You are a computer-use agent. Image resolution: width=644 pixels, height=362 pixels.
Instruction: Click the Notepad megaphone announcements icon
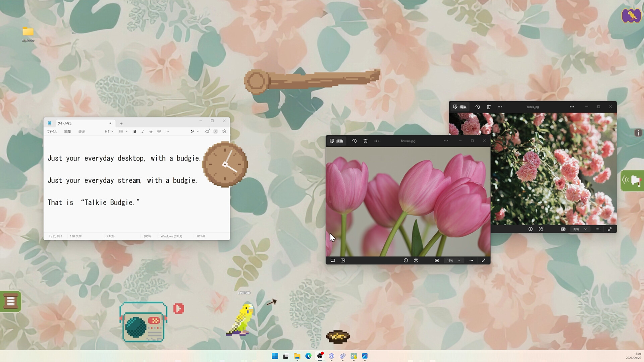click(x=207, y=131)
